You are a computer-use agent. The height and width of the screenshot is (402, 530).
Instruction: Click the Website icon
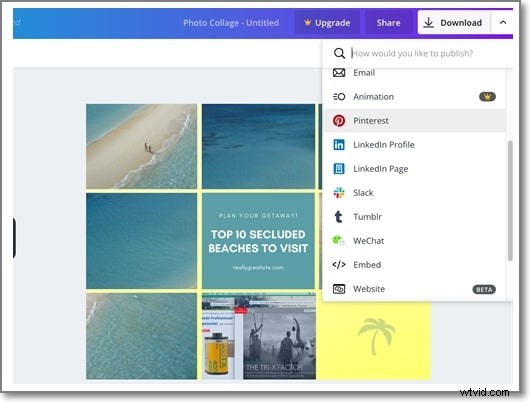[x=339, y=289]
